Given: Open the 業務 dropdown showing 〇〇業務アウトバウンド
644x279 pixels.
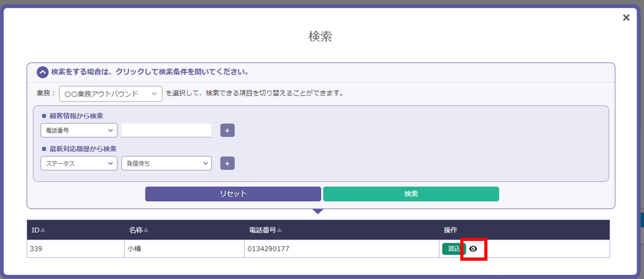Looking at the screenshot, I should coord(111,94).
